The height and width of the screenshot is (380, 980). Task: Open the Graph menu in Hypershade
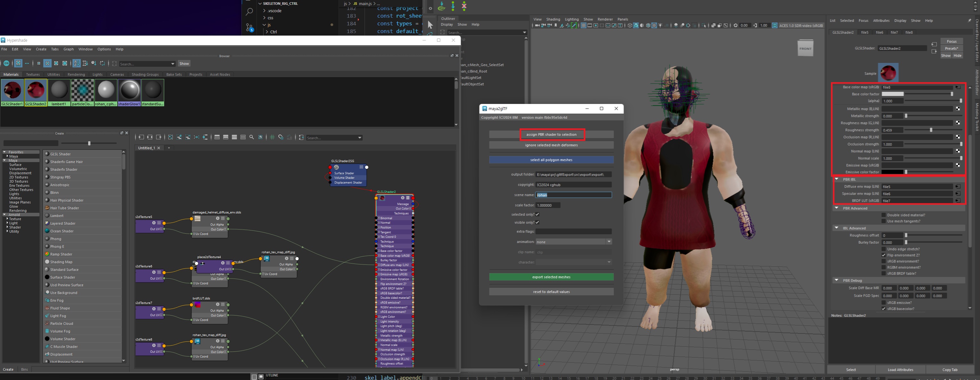point(69,49)
